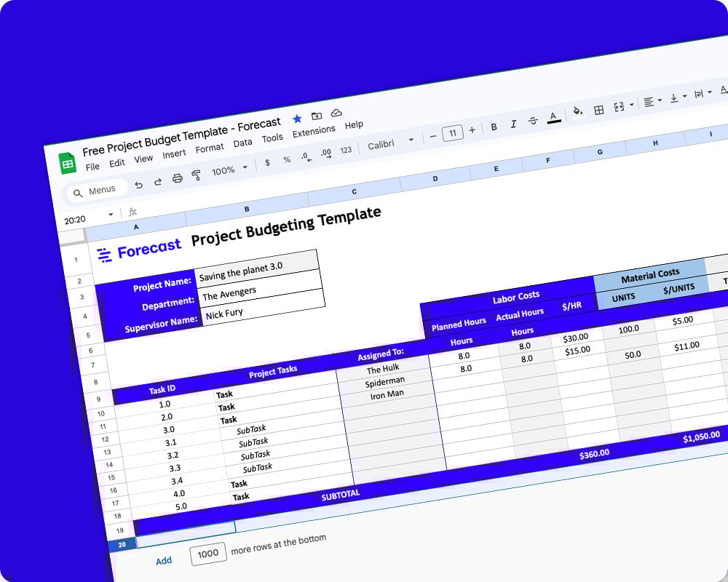Click the move to folder icon

click(317, 116)
